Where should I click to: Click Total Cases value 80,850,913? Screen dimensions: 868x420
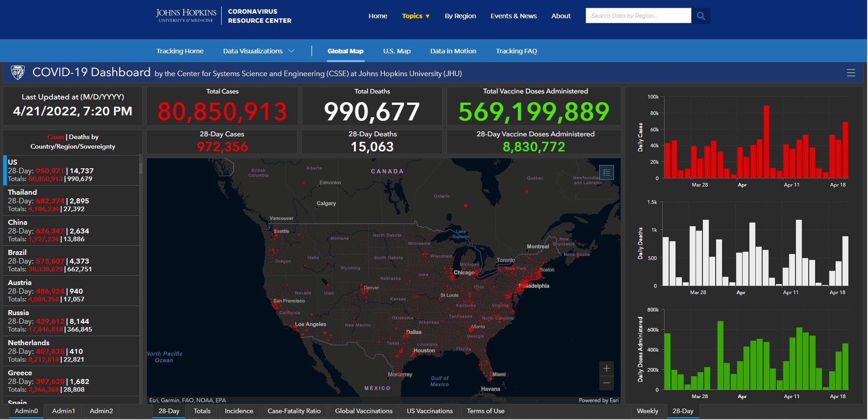click(x=222, y=112)
